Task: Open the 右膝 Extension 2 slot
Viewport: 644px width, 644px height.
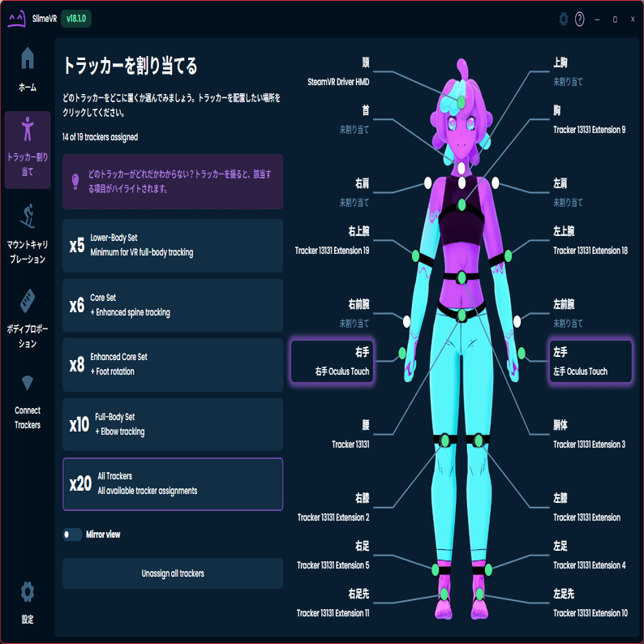Action: [333, 507]
